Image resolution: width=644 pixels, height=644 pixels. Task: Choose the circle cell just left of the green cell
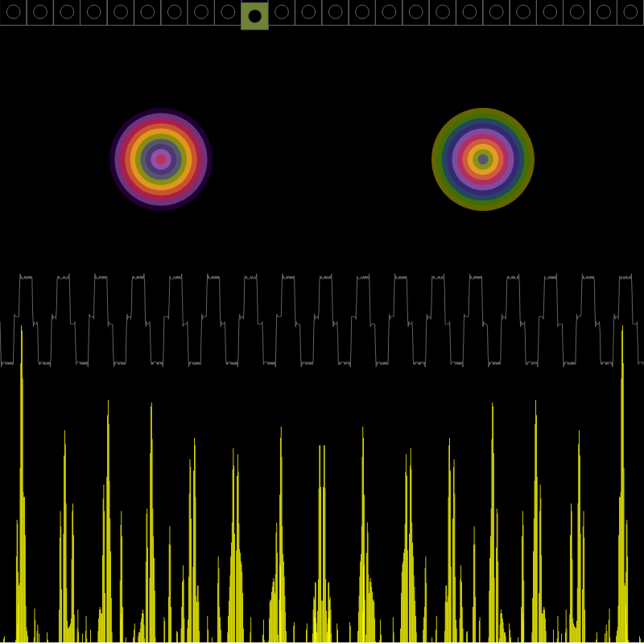click(x=228, y=12)
